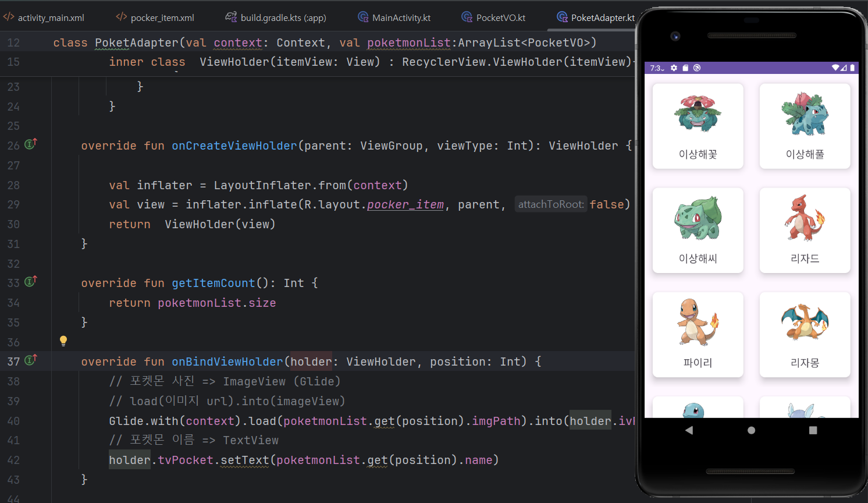Tap the emulator Back navigation button
Viewport: 868px width, 503px height.
(689, 430)
